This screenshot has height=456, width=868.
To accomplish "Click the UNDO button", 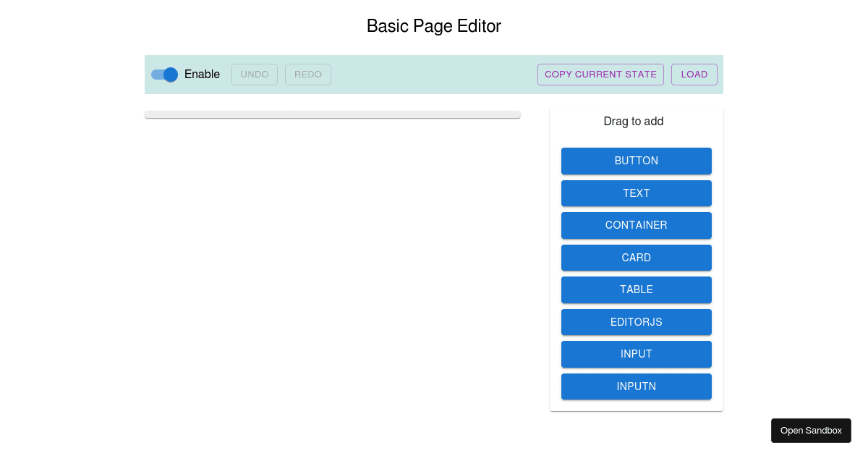I will pos(254,74).
